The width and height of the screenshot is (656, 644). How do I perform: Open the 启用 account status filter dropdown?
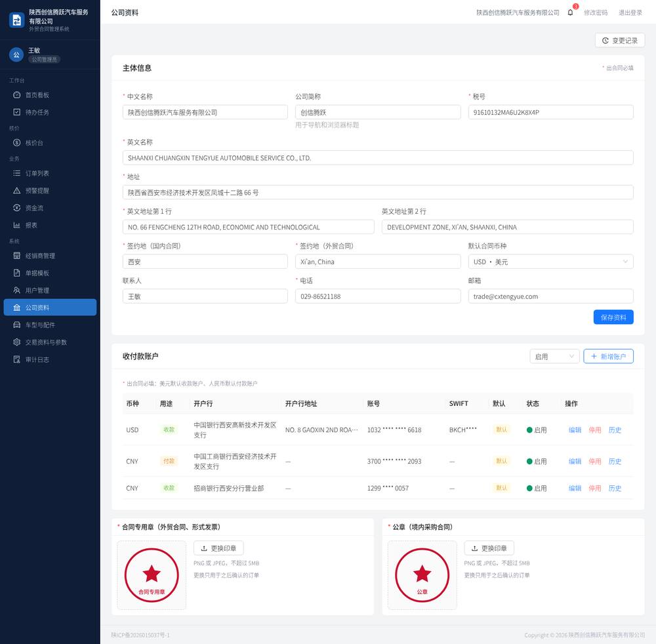point(554,356)
